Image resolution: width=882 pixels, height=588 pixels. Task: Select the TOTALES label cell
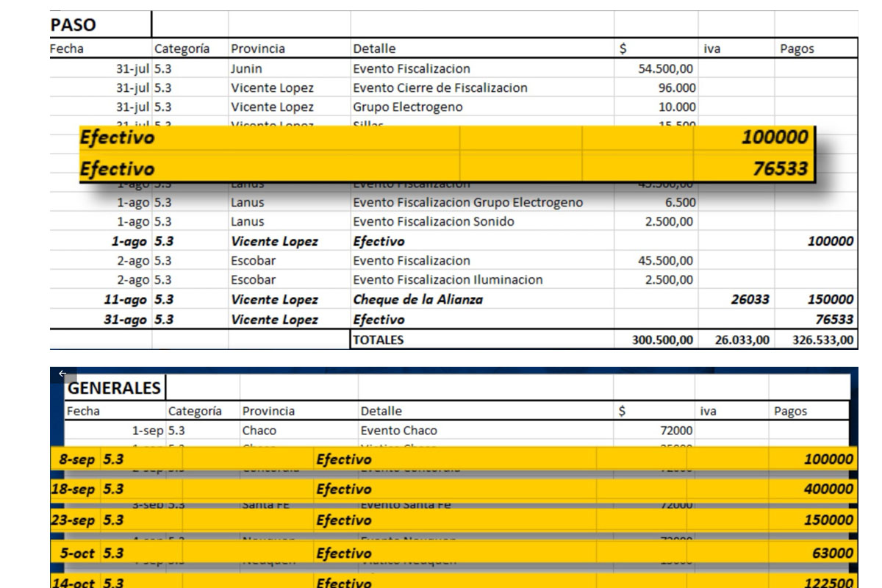click(378, 340)
